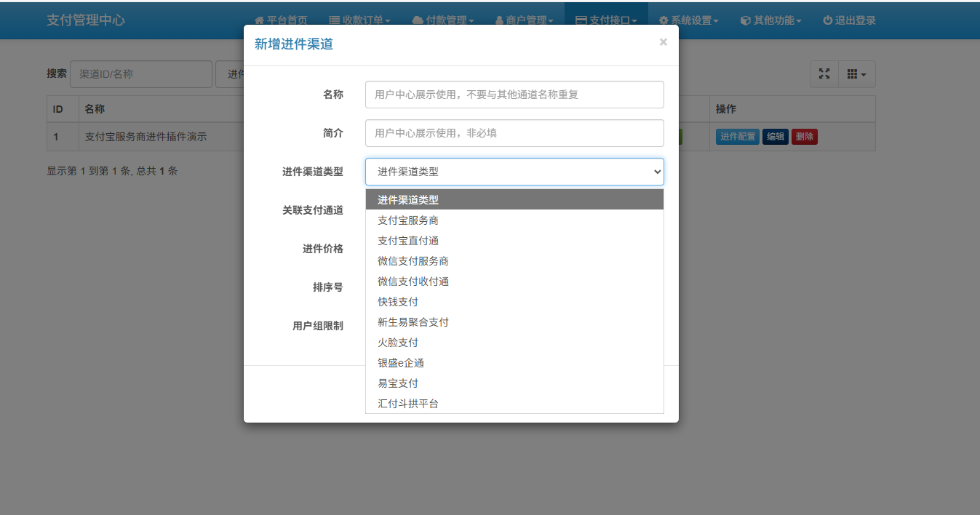Click the fullscreen toggle icon in the table toolbar
980x515 pixels.
(824, 74)
